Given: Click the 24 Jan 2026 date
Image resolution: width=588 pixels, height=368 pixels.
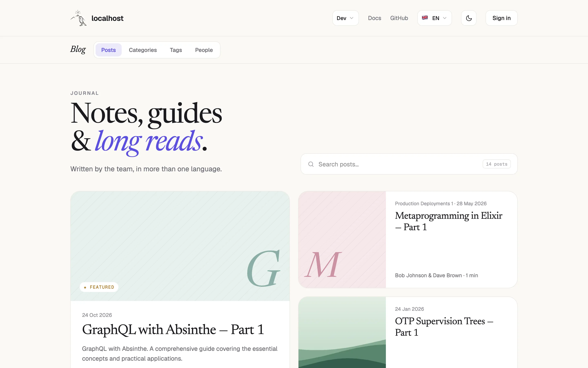Looking at the screenshot, I should click(x=409, y=309).
